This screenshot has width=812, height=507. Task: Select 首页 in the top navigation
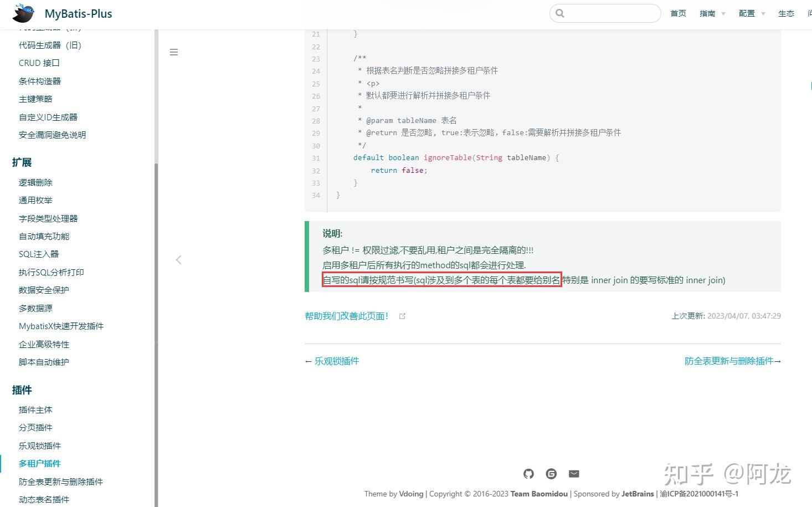tap(678, 13)
